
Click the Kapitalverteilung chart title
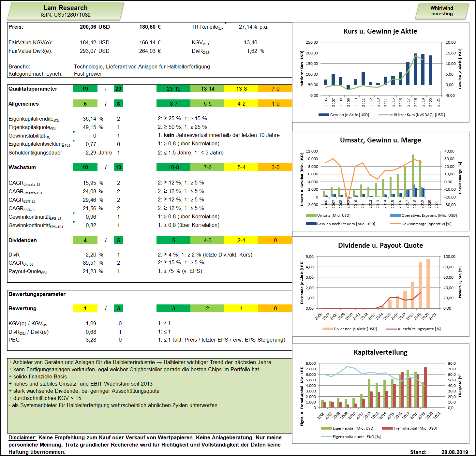tap(380, 352)
